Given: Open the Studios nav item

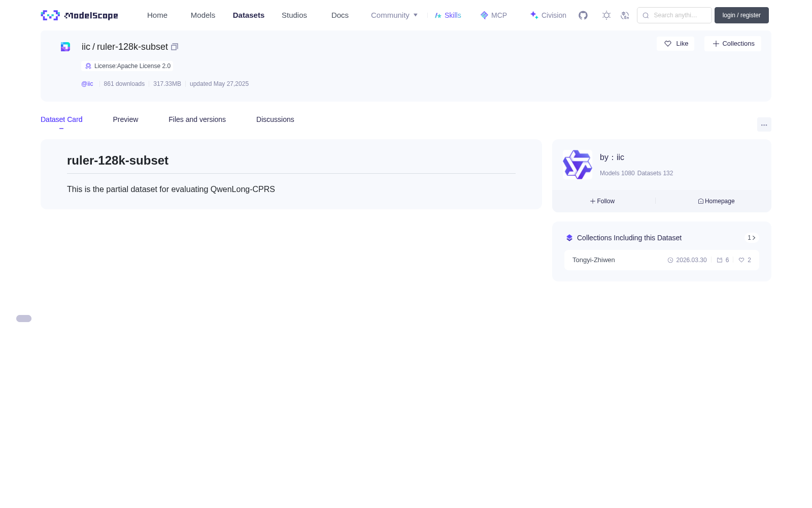Looking at the screenshot, I should [294, 15].
